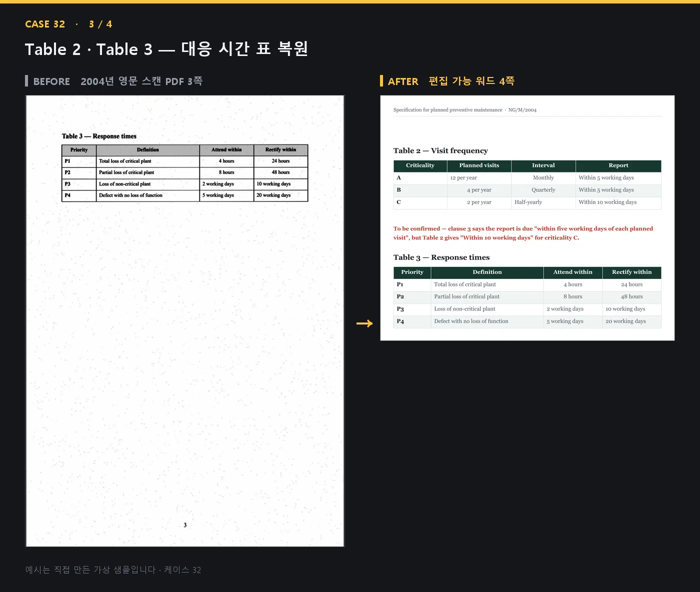Click "20 working days" in the BEFORE scan table
Image resolution: width=700 pixels, height=592 pixels.
click(x=273, y=195)
